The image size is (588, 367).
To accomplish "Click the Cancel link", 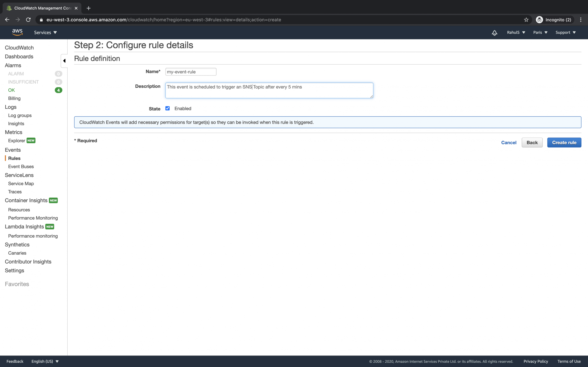I will [x=509, y=143].
